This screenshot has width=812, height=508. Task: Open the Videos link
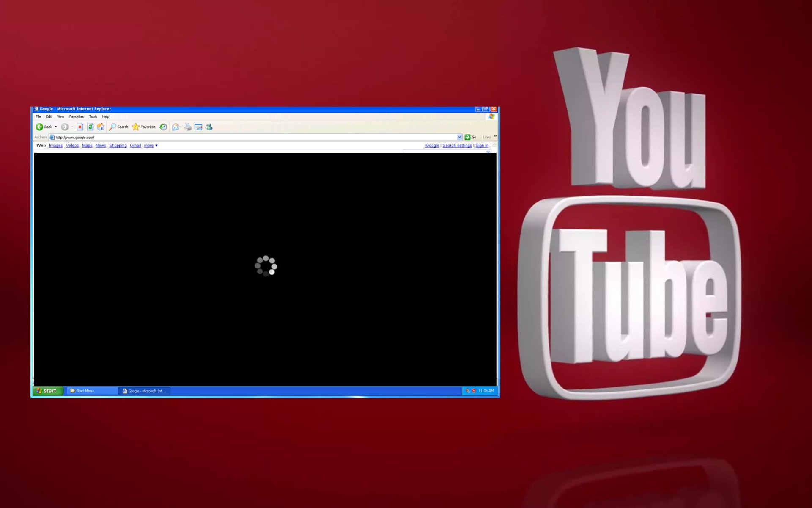tap(72, 145)
